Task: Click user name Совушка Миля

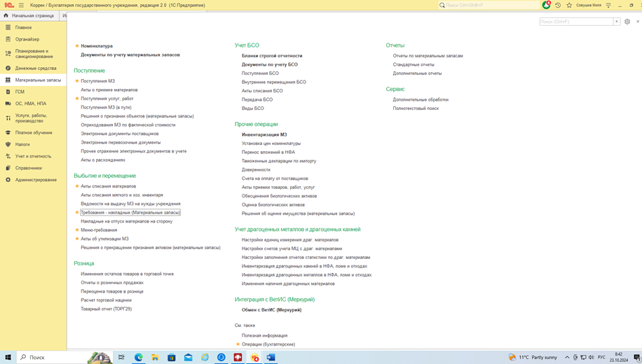Action: [589, 6]
